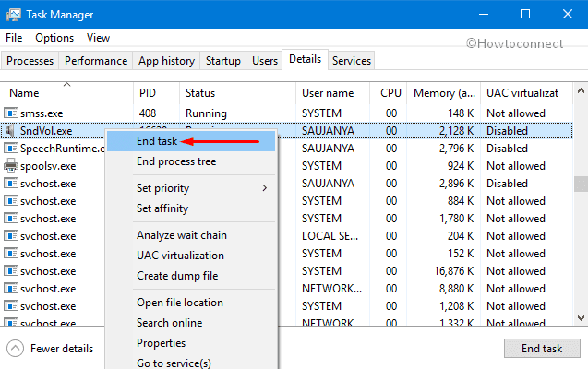Open the Services tab

[352, 61]
